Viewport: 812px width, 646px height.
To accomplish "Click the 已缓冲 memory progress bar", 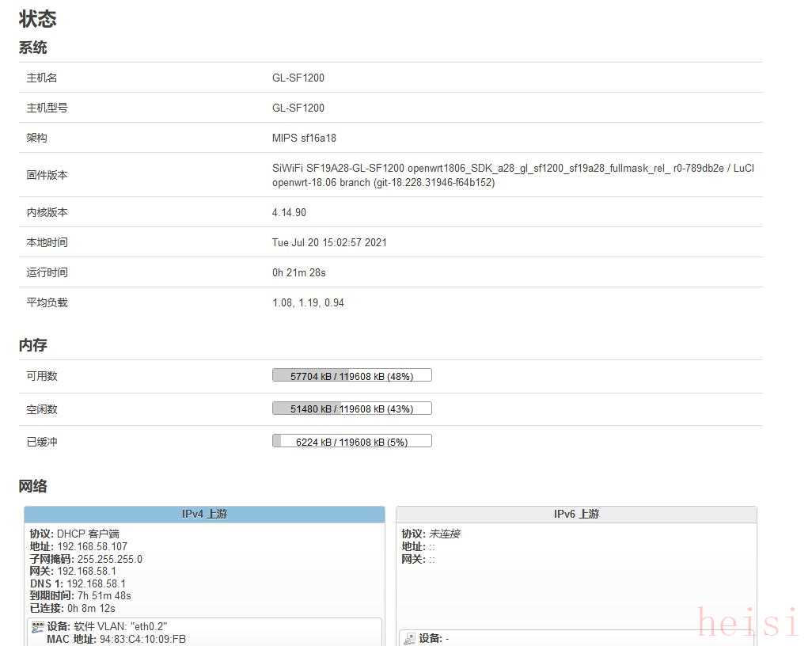I will pos(351,442).
